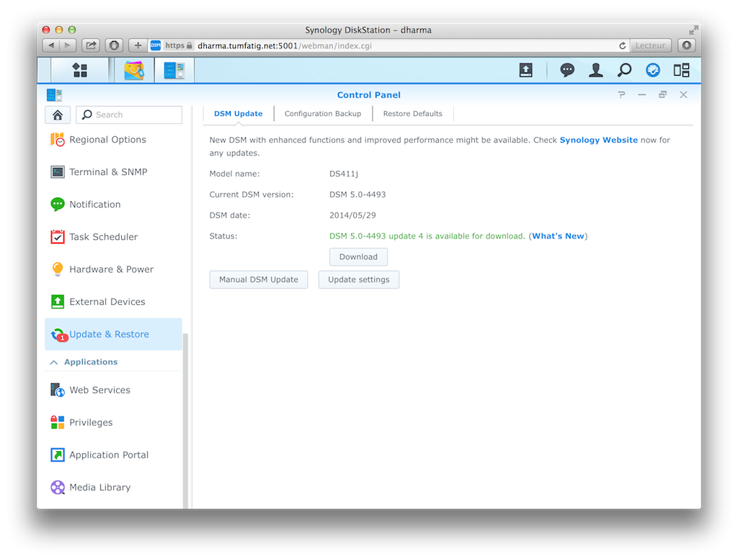Maximize the Control Panel window

pyautogui.click(x=663, y=95)
